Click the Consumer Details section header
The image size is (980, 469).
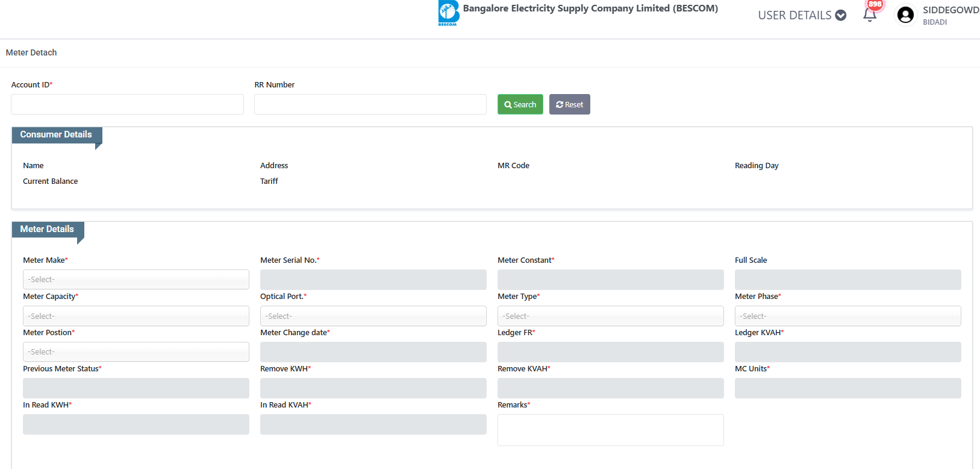click(56, 135)
